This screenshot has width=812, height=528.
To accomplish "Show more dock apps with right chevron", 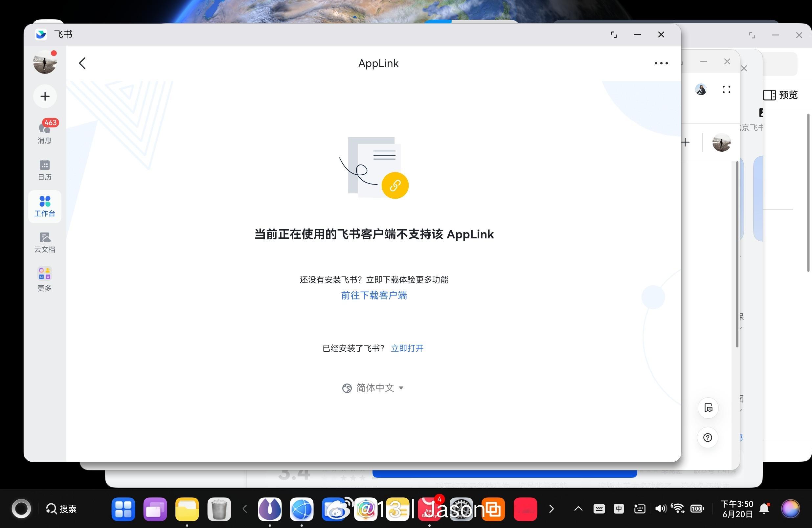I will point(551,509).
